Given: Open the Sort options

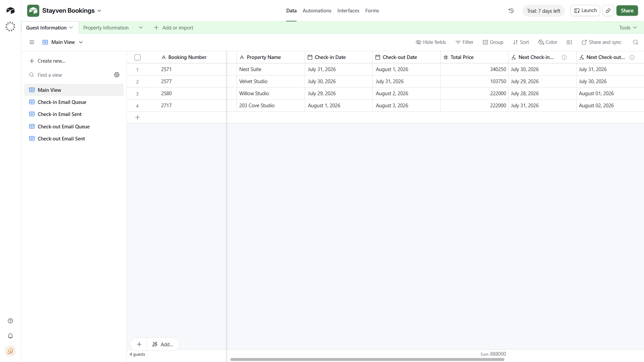Looking at the screenshot, I should (x=521, y=42).
